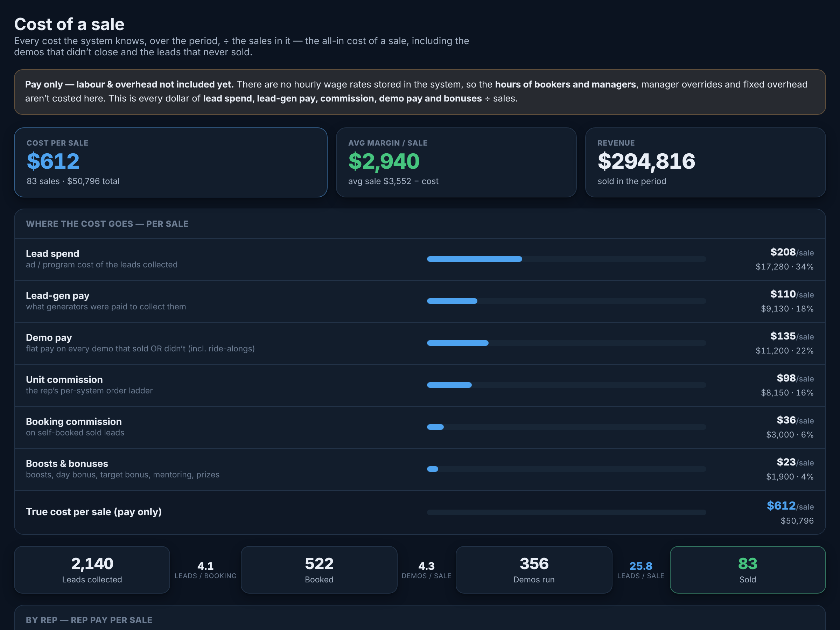Click the $110/sale lead-gen pay value
Viewport: 840px width, 630px height.
click(x=792, y=294)
